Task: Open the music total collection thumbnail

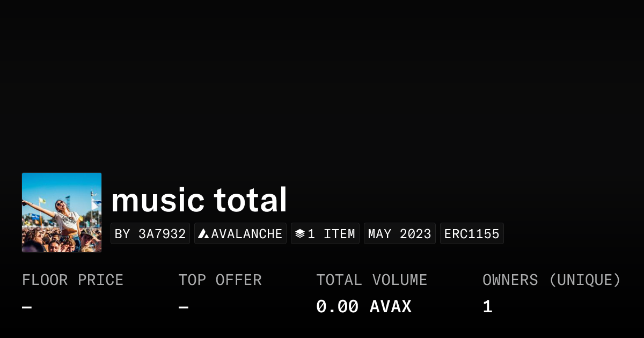Action: pos(62,212)
